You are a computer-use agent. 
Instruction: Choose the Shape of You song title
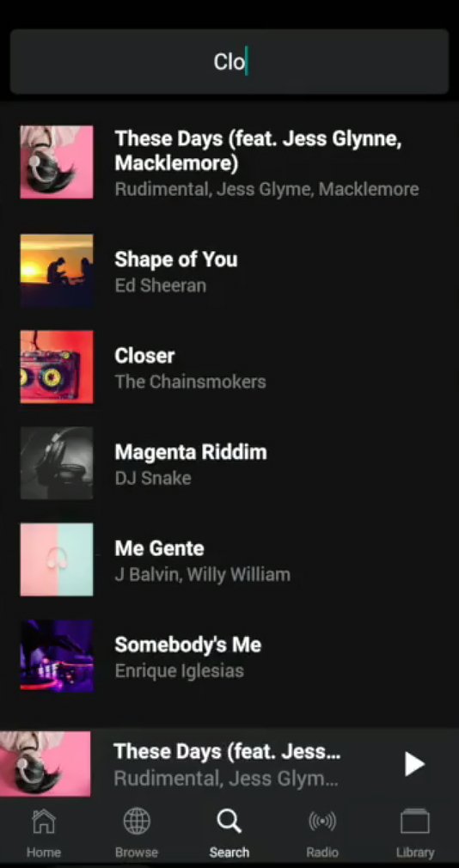176,259
